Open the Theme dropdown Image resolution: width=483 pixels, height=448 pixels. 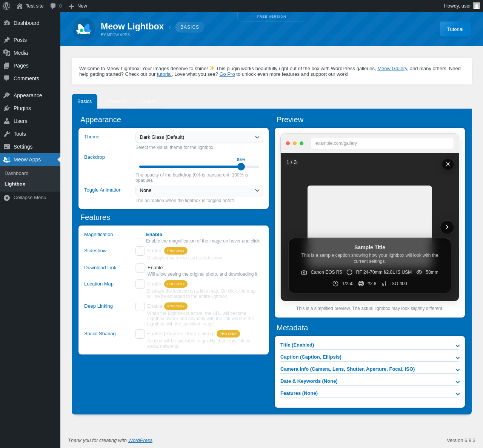(199, 137)
